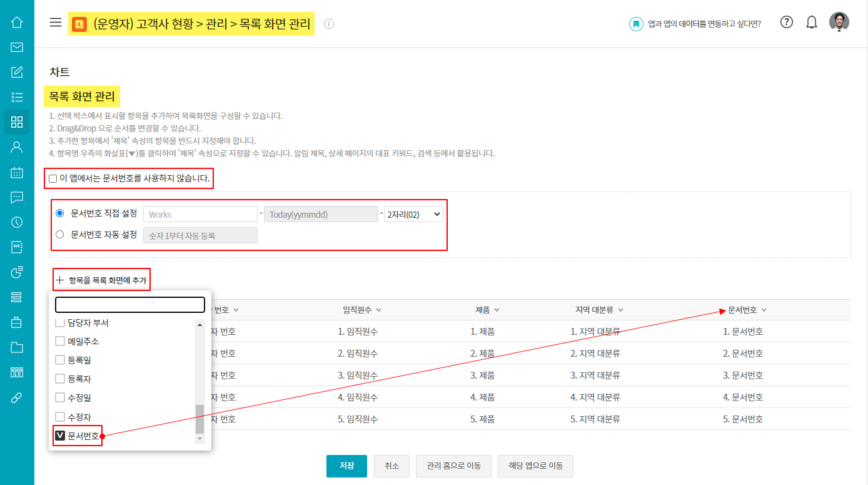Screen dimensions: 868x485
Task: Check the '문서번호를 사용하지 않습니다' checkbox
Action: [x=53, y=179]
